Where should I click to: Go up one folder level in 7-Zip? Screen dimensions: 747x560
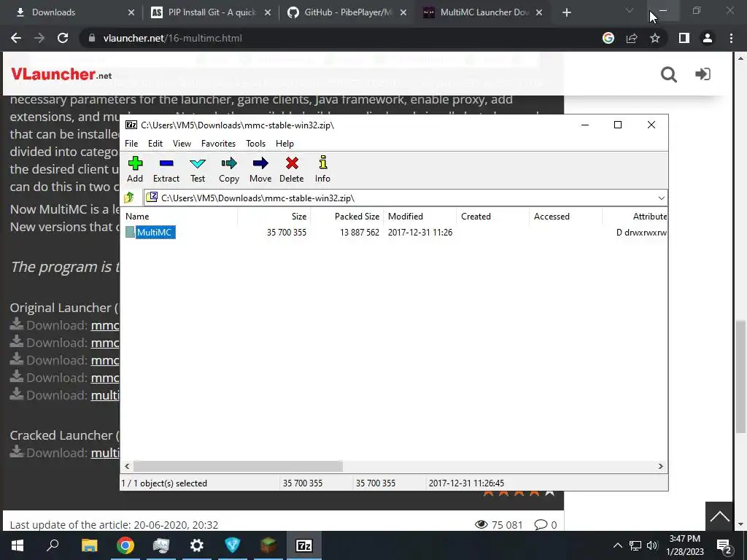(x=129, y=198)
